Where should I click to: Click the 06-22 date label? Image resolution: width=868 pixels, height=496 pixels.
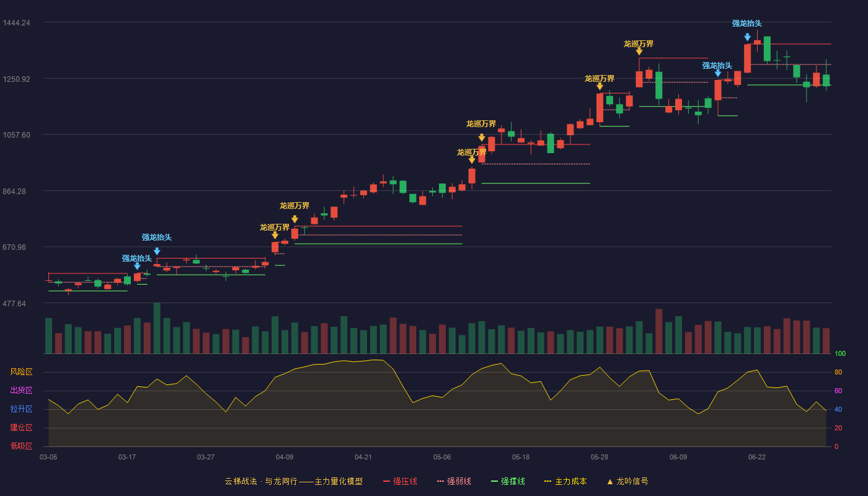757,457
